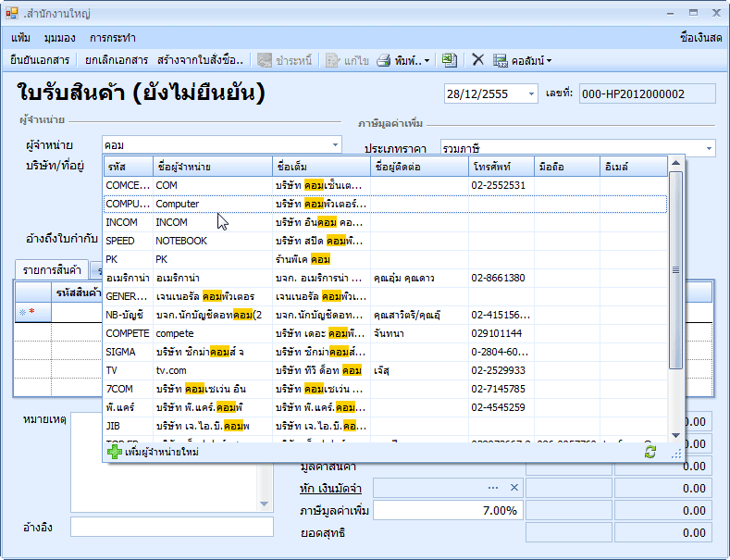Clear the หัก เงินมัดจำ field with X
730x560 pixels.
(x=514, y=488)
